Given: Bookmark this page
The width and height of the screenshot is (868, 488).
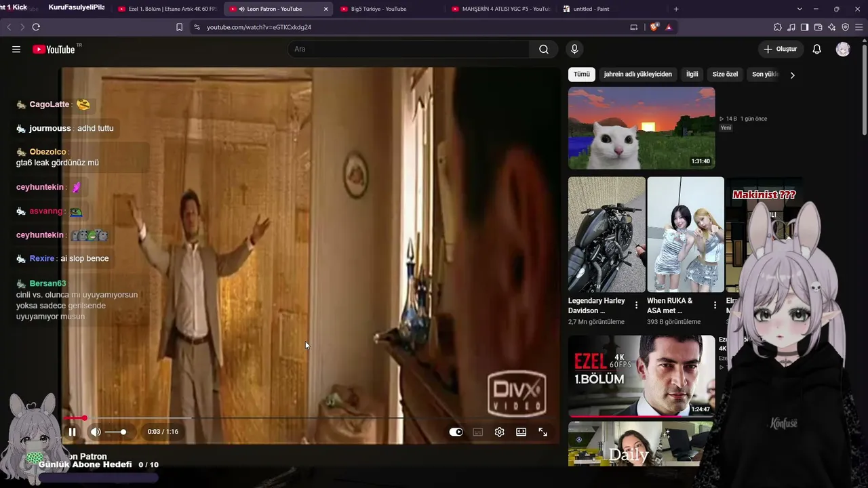Looking at the screenshot, I should click(x=179, y=27).
